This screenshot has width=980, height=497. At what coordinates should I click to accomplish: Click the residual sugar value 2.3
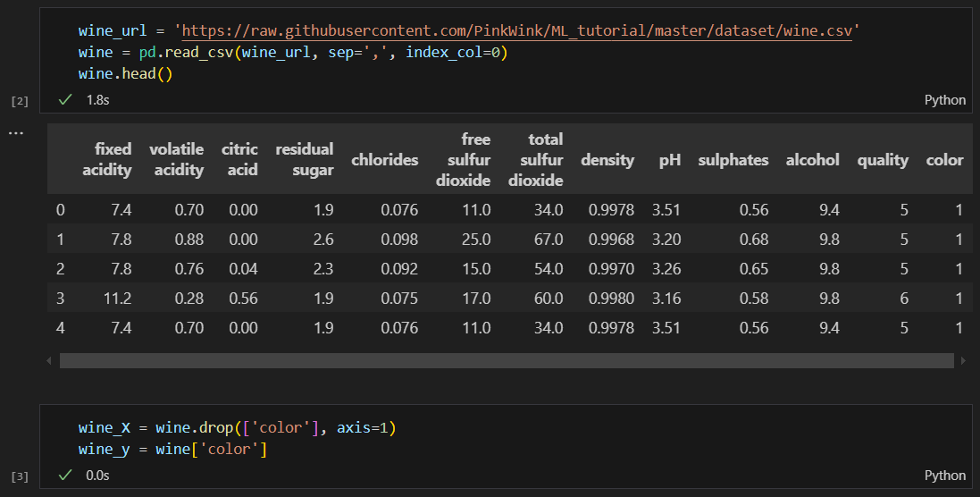click(x=323, y=269)
